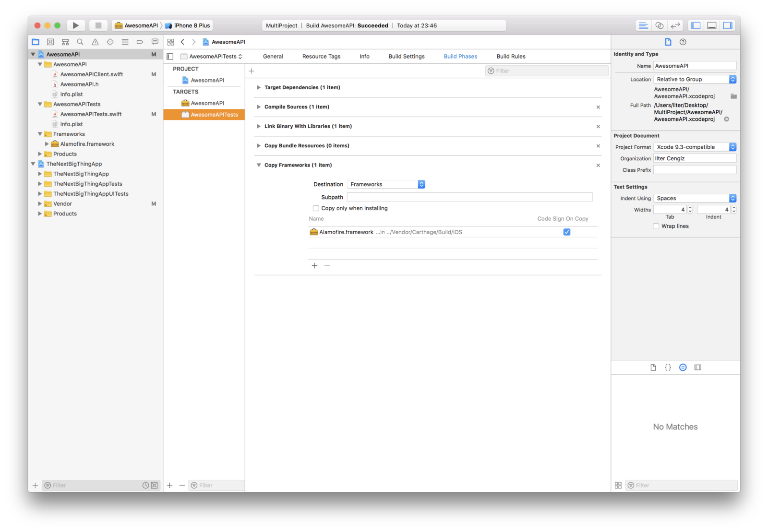Viewport: 768px width, 532px height.
Task: Open the Find navigator magnifier icon
Action: (x=80, y=42)
